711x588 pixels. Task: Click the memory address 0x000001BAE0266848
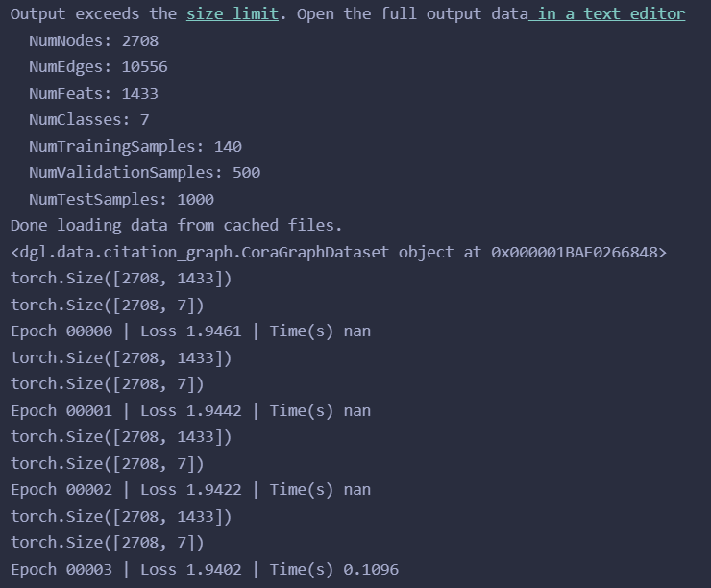[575, 252]
